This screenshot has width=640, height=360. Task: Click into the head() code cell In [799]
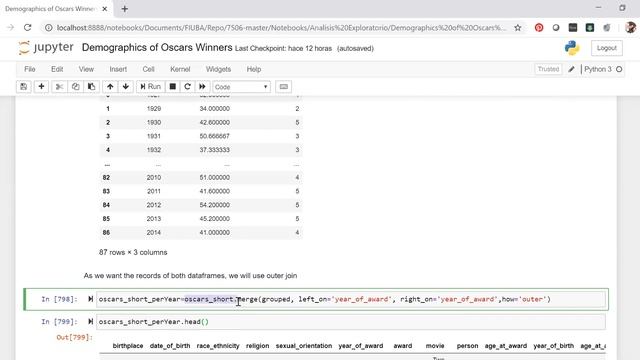tap(351, 322)
